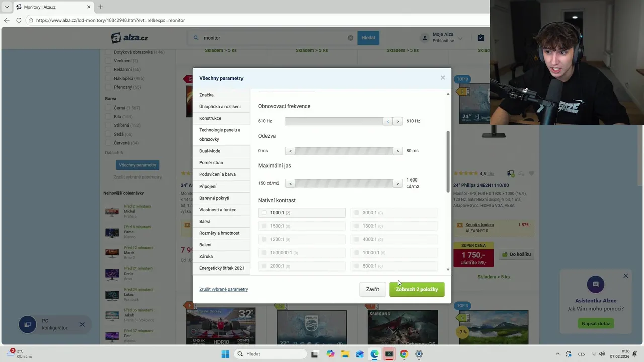
Task: Click Zrušit vybrané parametry link in dialog
Action: coord(223,289)
